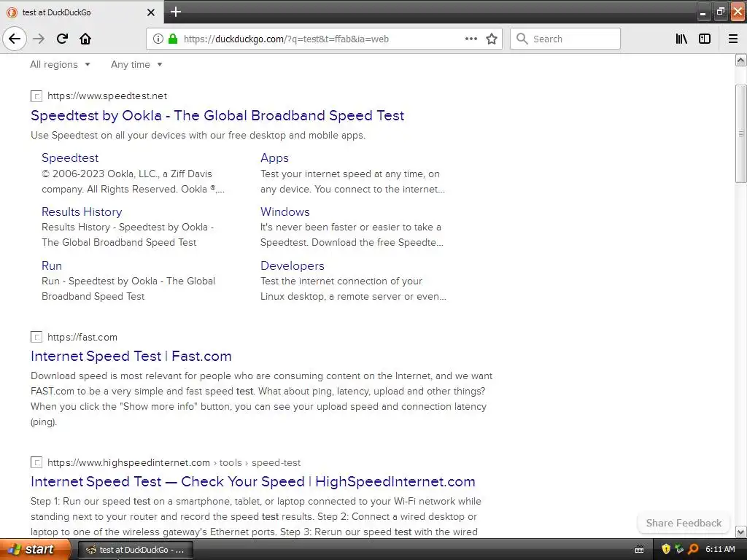
Task: Click the network connection tray icon
Action: pos(679,550)
